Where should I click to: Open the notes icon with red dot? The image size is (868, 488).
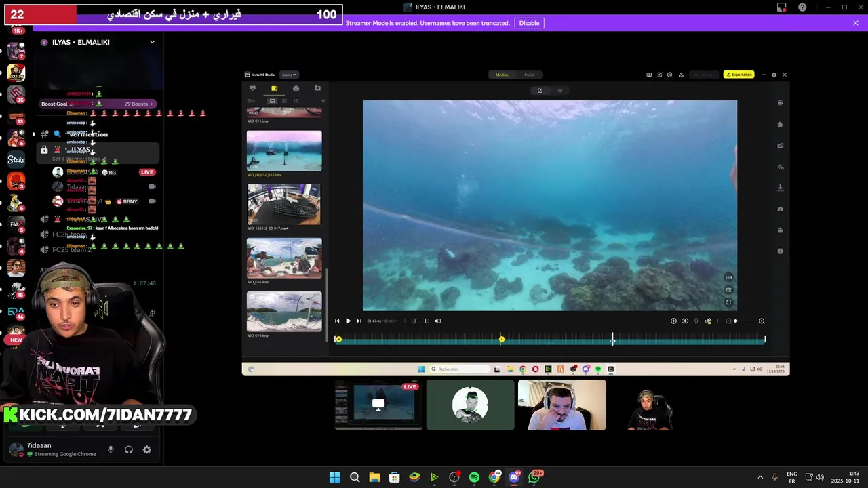(659, 75)
